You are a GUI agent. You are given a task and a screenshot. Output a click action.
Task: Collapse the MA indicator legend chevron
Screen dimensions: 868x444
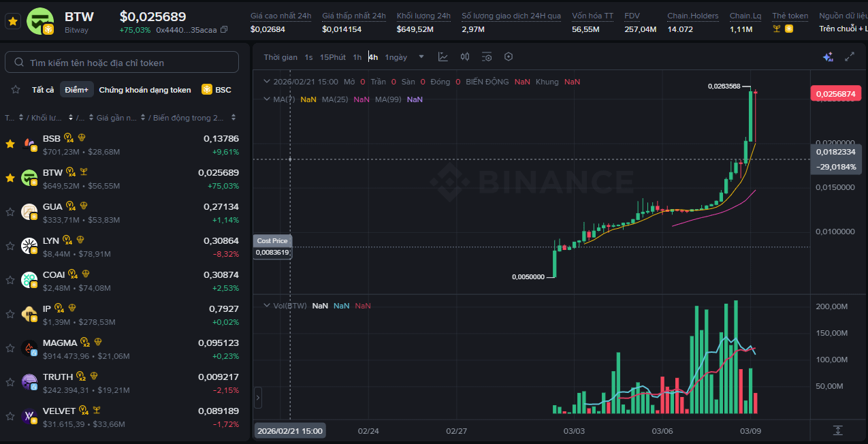coord(267,99)
